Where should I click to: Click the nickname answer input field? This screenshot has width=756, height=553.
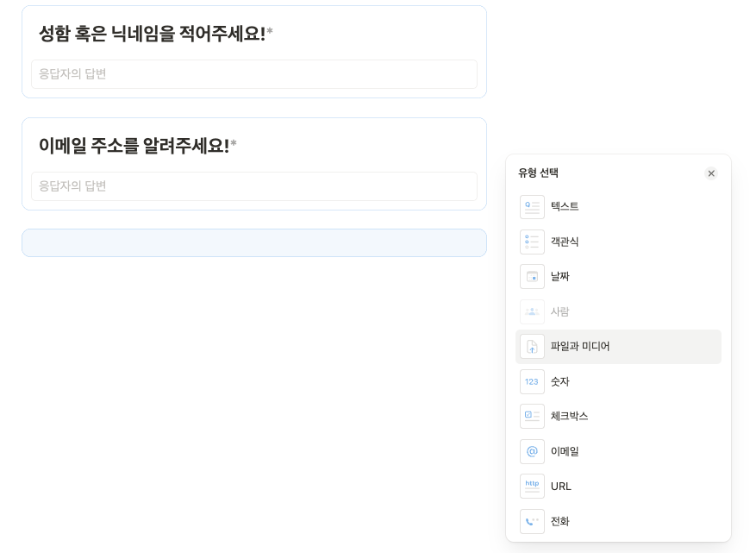pyautogui.click(x=253, y=74)
